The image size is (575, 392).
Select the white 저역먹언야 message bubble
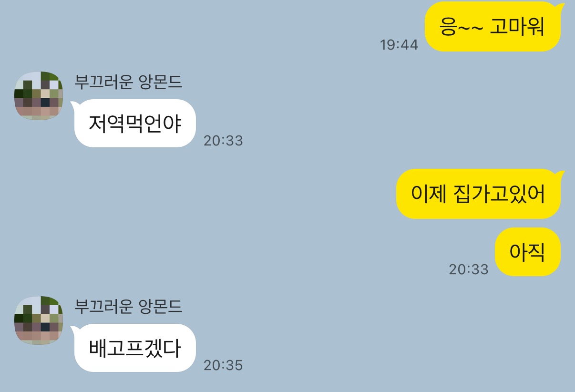click(134, 124)
